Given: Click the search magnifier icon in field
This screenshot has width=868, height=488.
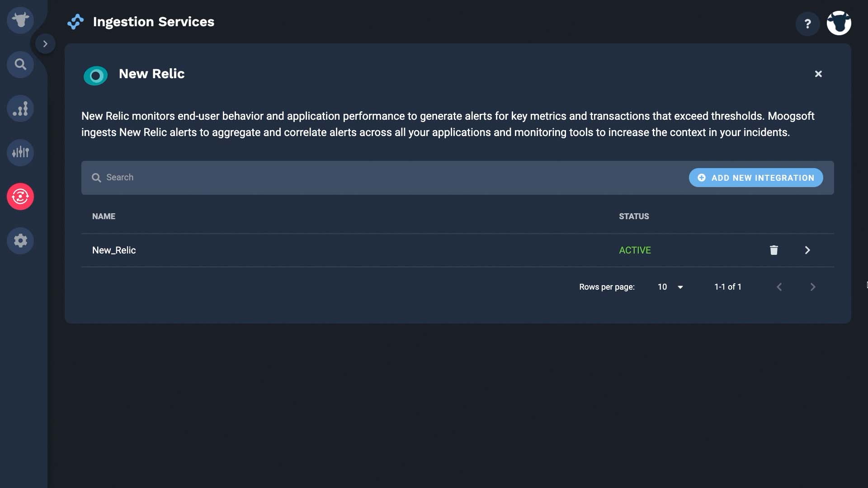Looking at the screenshot, I should 96,178.
